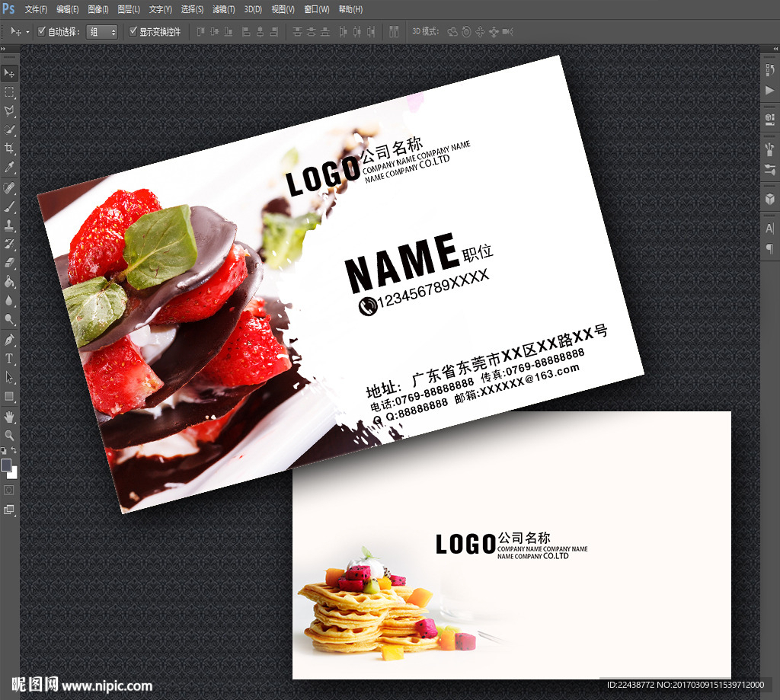Open the 滤镜(T) menu
Viewport: 780px width, 700px height.
223,9
